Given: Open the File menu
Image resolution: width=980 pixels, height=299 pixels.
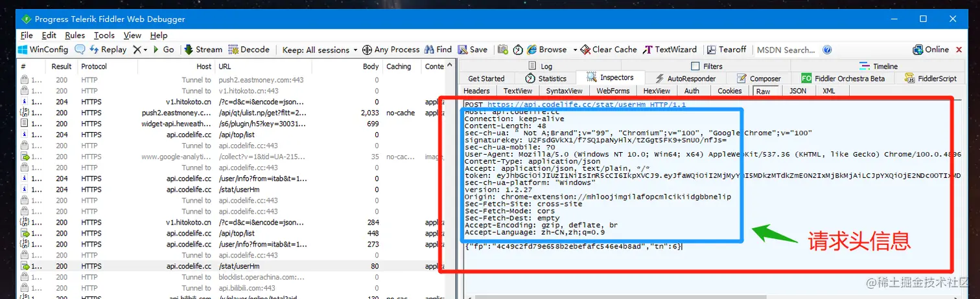Looking at the screenshot, I should pos(27,36).
